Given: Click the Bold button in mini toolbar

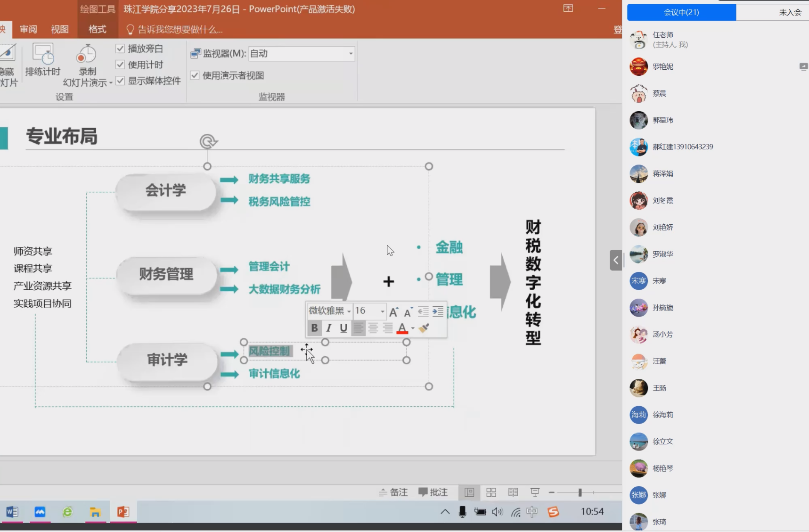Looking at the screenshot, I should 314,328.
